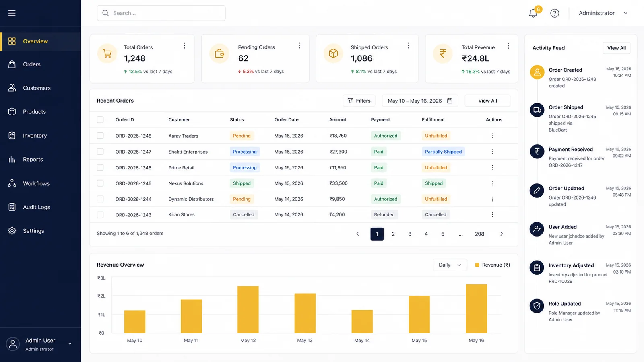Viewport: 644px width, 362px height.
Task: Open the notifications bell
Action: click(x=533, y=13)
